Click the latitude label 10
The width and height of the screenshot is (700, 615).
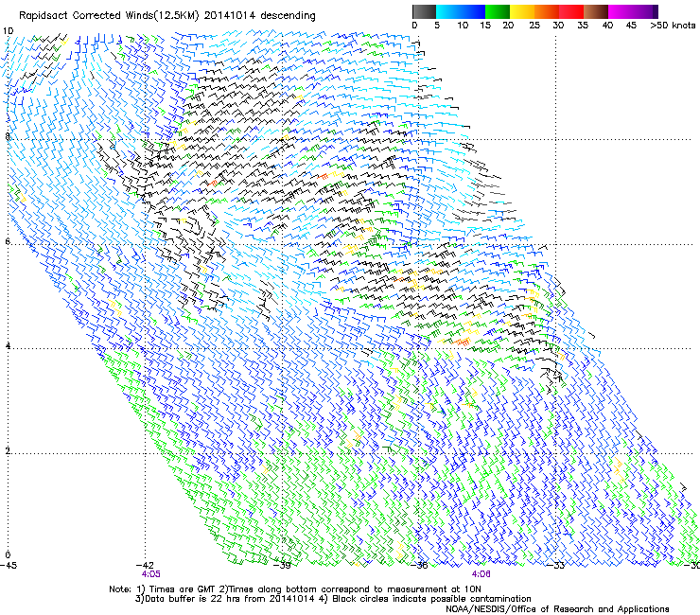click(x=8, y=31)
